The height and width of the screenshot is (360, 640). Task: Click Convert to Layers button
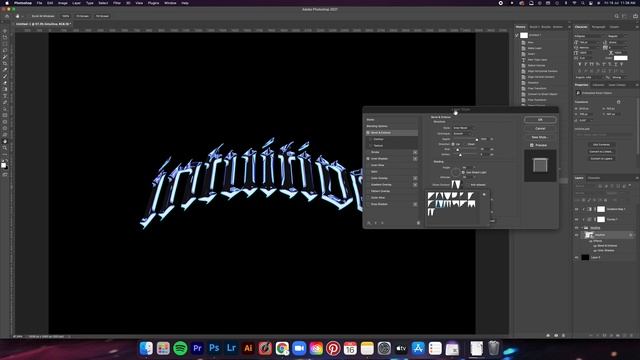tap(601, 158)
